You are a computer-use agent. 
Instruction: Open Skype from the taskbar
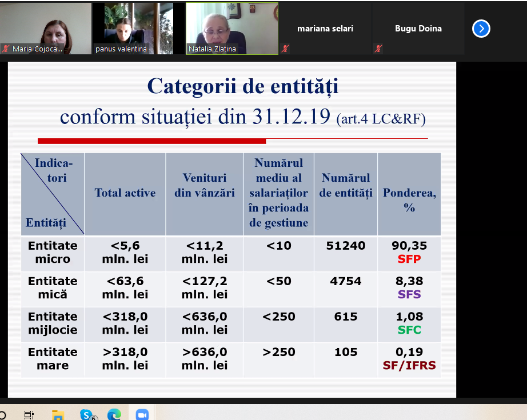click(x=87, y=414)
